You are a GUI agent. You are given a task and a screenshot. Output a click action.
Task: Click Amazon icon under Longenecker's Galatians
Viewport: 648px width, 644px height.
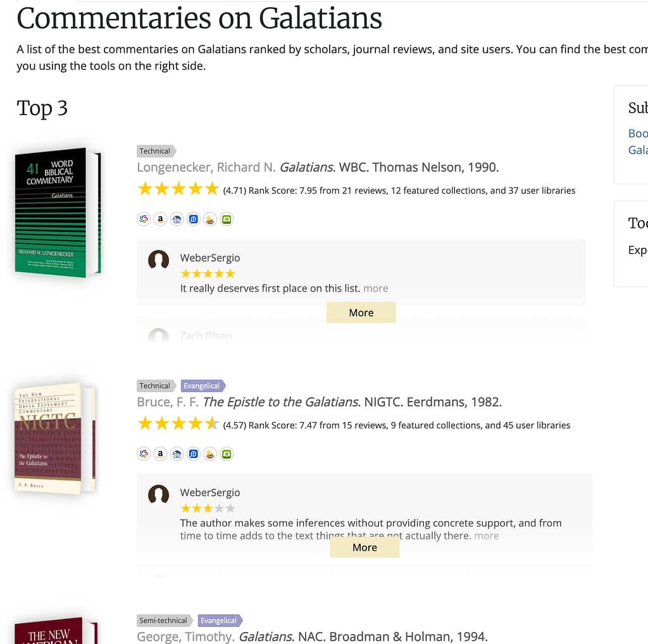[161, 220]
